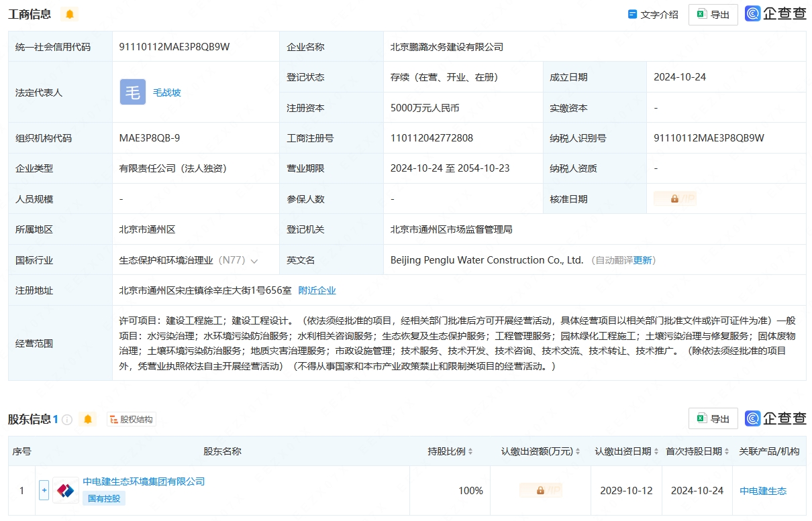Click the 企查查 logo in shareholder section
This screenshot has width=812, height=521.
(x=776, y=418)
